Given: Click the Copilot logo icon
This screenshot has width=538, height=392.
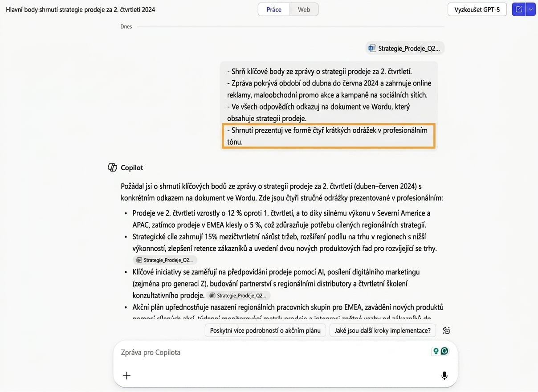Looking at the screenshot, I should tap(113, 167).
